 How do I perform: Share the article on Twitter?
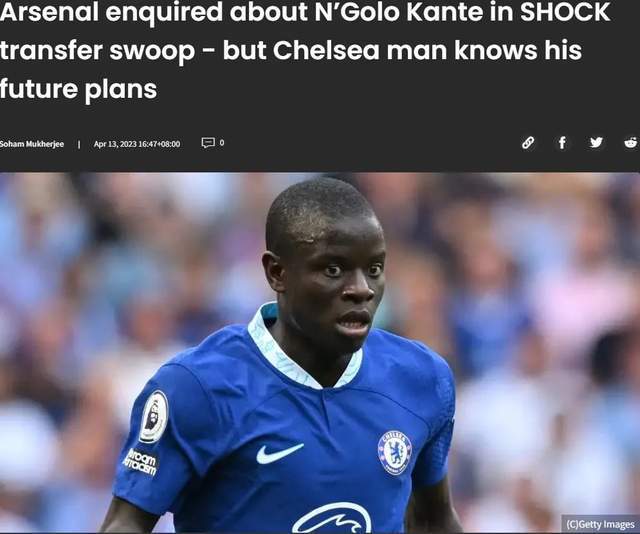tap(596, 142)
